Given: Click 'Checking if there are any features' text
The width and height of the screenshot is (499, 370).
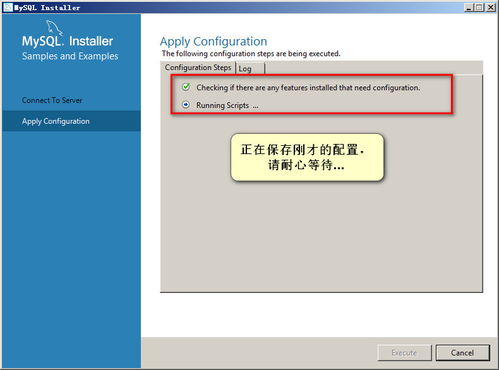Looking at the screenshot, I should click(308, 88).
